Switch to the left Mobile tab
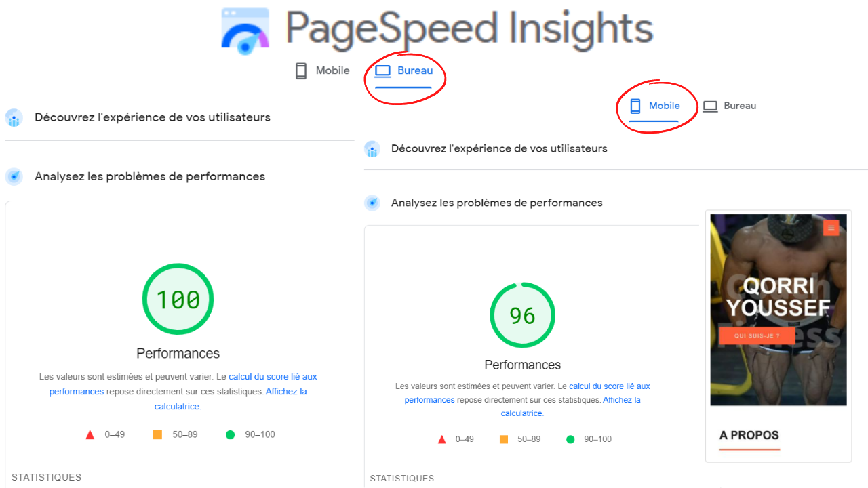This screenshot has height=488, width=868. click(x=332, y=70)
